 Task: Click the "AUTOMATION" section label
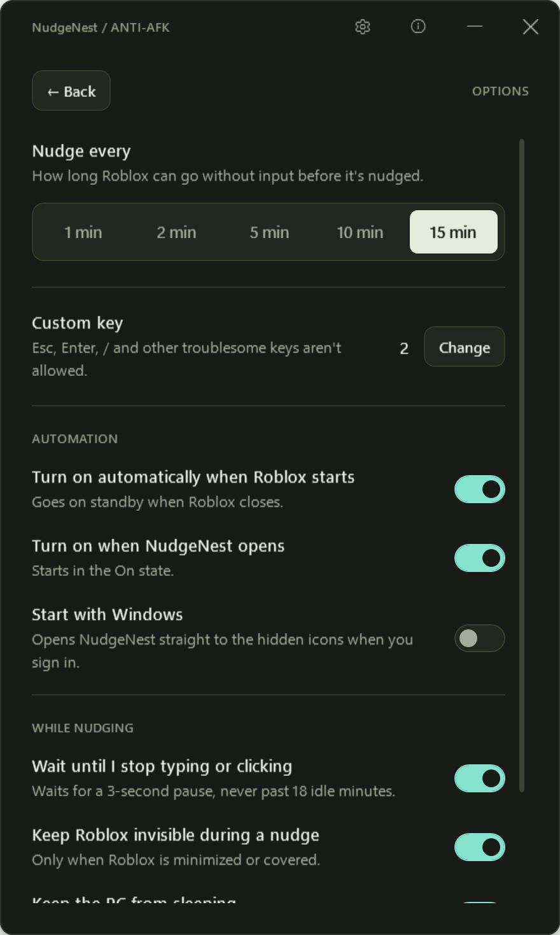tap(75, 439)
